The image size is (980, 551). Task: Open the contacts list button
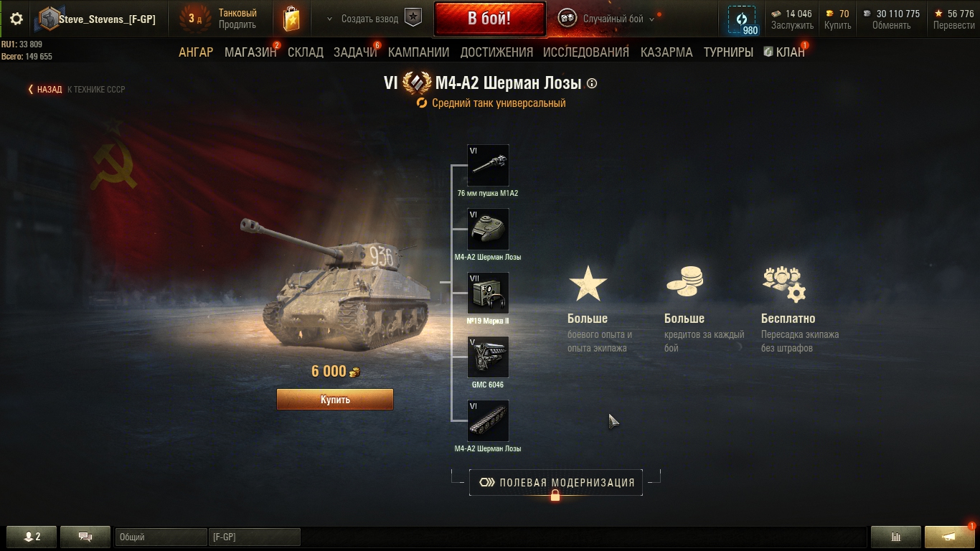tap(32, 537)
